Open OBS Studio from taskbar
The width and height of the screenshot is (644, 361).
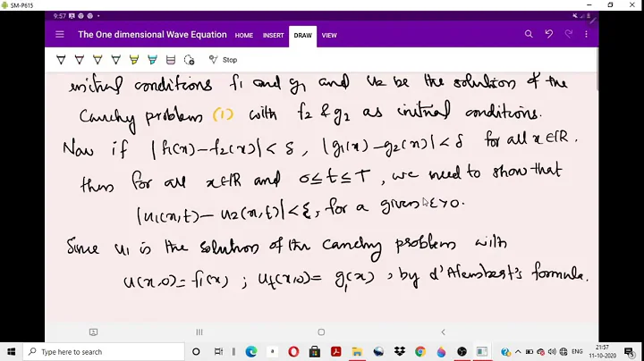pos(462,351)
